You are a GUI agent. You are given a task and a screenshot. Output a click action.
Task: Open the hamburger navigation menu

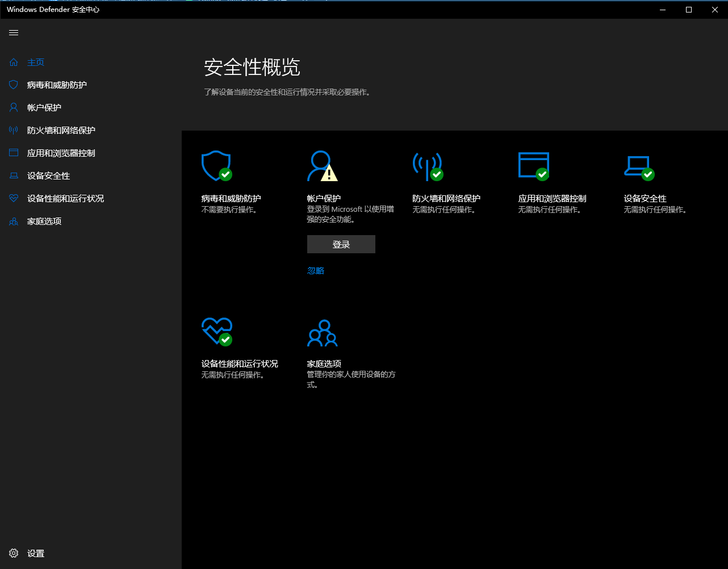14,33
